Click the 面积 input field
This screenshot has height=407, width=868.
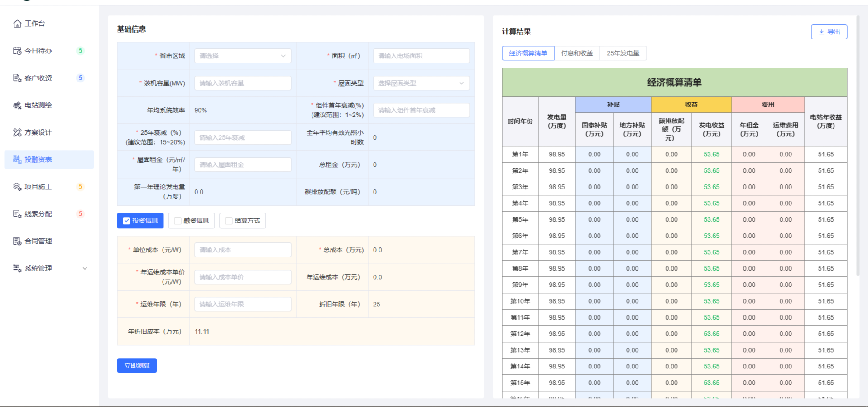[421, 56]
